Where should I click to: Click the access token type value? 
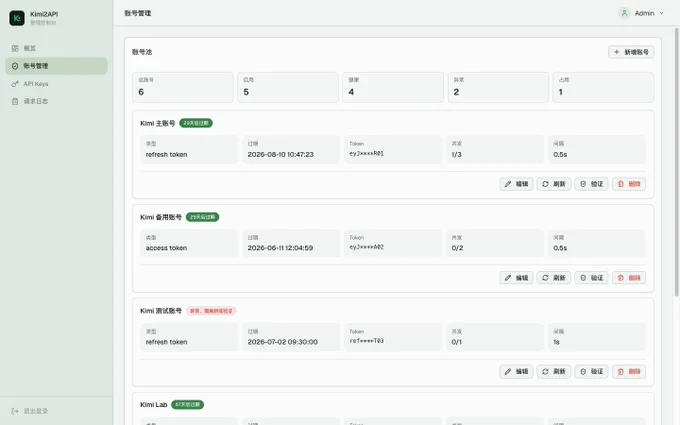coord(167,248)
